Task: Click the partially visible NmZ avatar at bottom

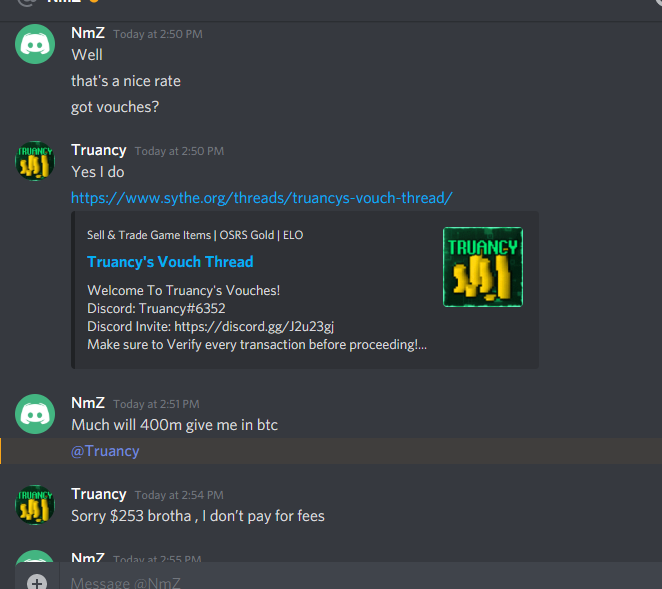Action: pos(35,556)
